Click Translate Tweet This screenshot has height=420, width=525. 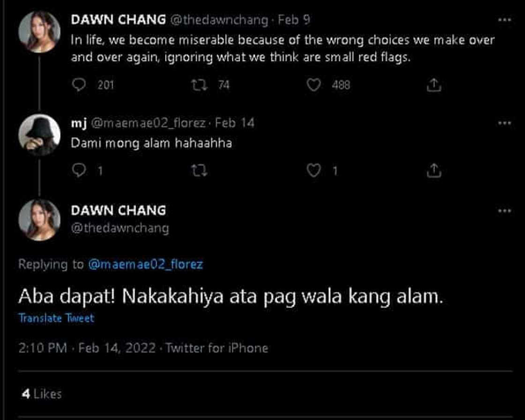tap(56, 318)
